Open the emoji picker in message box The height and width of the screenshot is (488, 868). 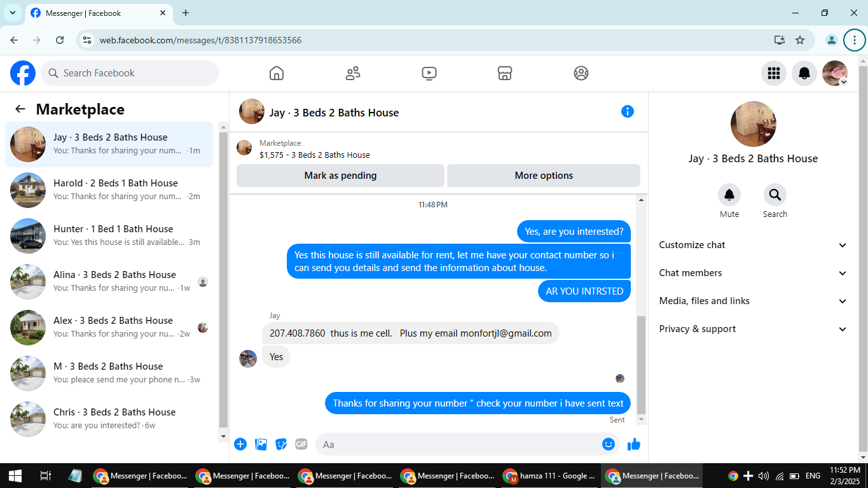pos(609,444)
